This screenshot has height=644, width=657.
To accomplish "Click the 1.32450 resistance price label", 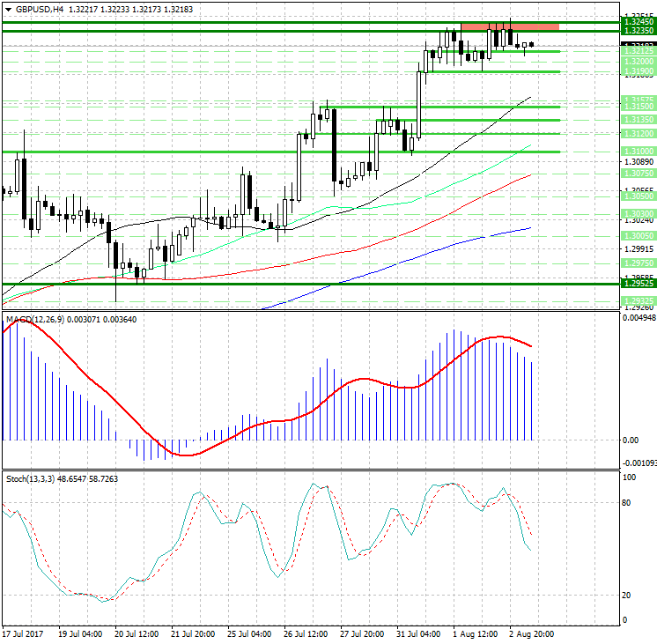I will click(637, 21).
